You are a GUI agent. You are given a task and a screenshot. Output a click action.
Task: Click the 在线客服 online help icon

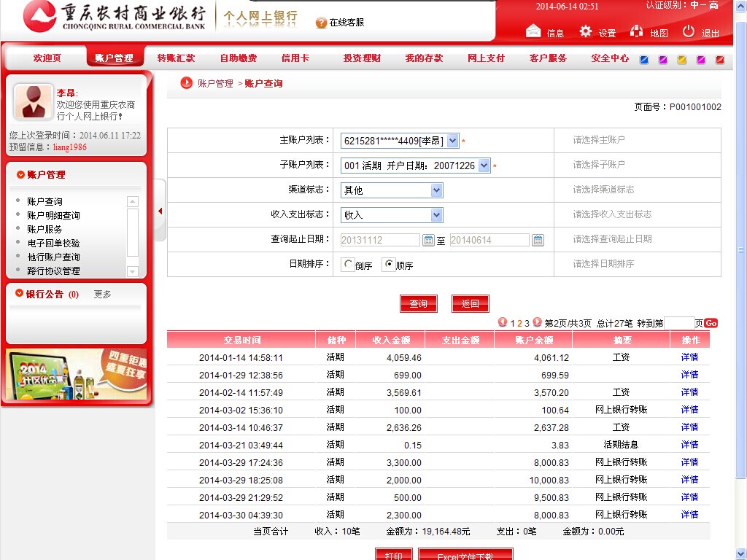click(321, 23)
